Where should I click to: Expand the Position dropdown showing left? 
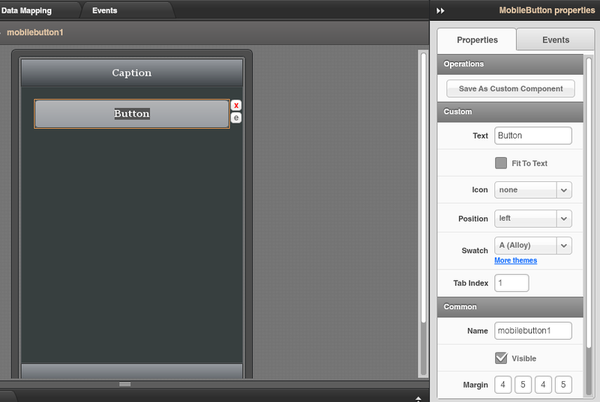click(x=532, y=218)
